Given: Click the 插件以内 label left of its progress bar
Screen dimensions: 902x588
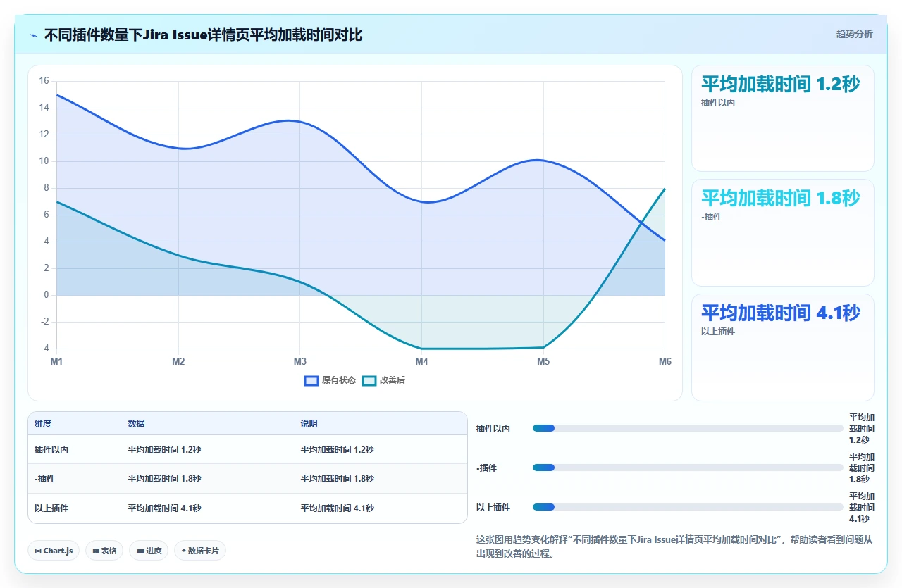Looking at the screenshot, I should click(493, 428).
